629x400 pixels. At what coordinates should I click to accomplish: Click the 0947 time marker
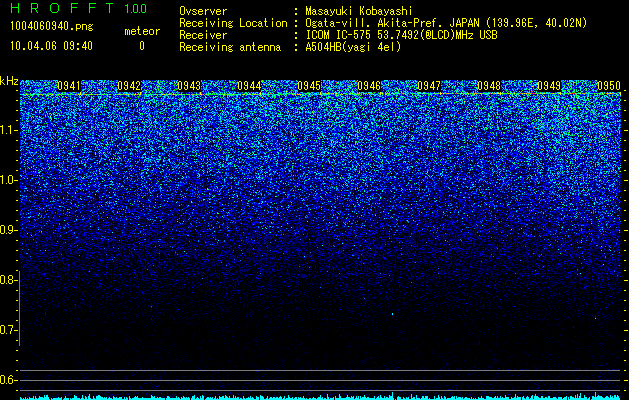tap(429, 86)
